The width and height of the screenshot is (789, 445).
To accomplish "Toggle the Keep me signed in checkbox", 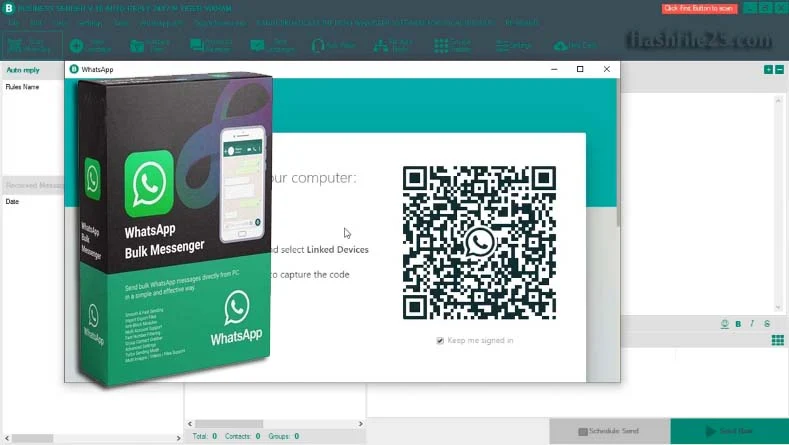I will click(x=440, y=341).
